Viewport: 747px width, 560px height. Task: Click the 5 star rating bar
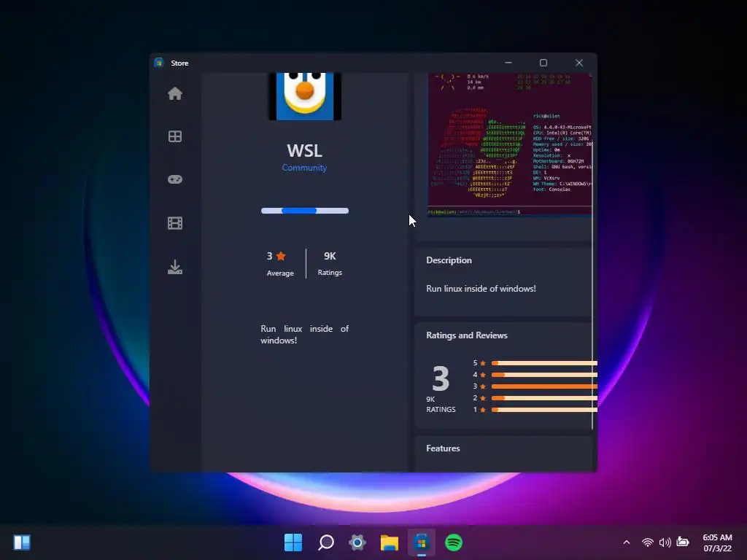[544, 363]
